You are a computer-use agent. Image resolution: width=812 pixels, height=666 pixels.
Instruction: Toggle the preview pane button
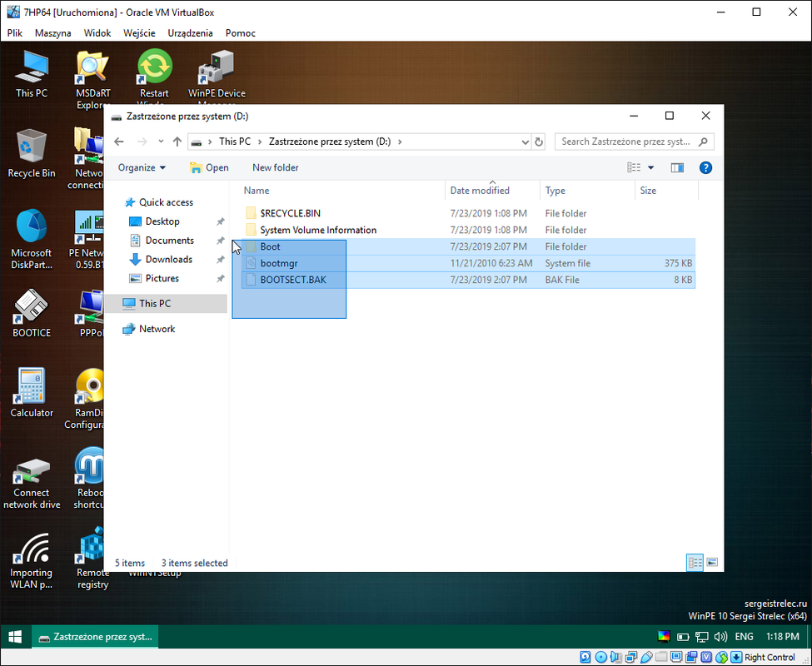677,167
